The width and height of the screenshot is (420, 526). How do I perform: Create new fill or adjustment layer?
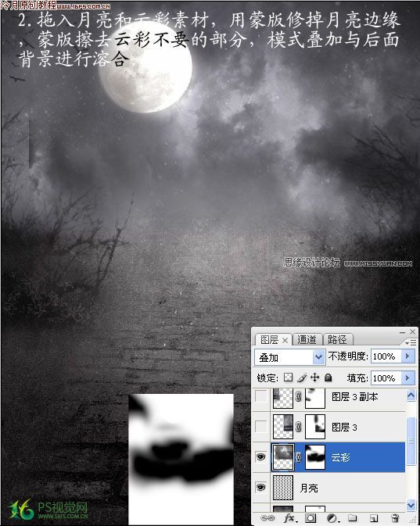click(x=332, y=518)
